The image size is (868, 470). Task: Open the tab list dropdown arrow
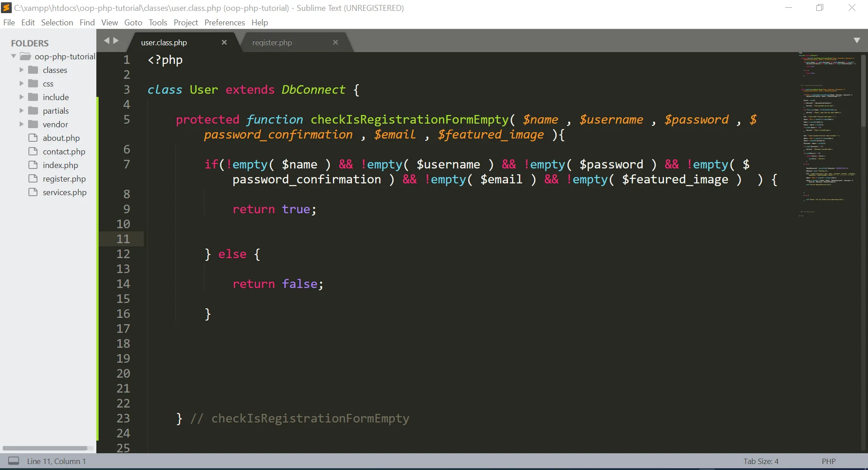click(x=857, y=40)
